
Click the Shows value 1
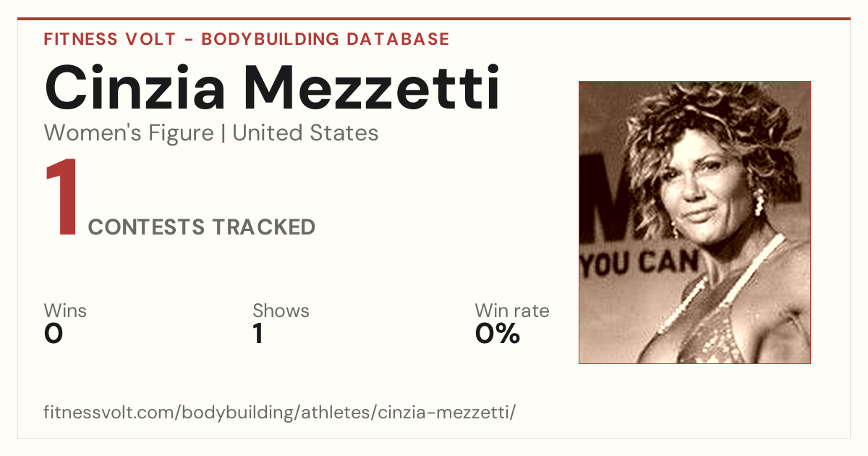click(258, 334)
